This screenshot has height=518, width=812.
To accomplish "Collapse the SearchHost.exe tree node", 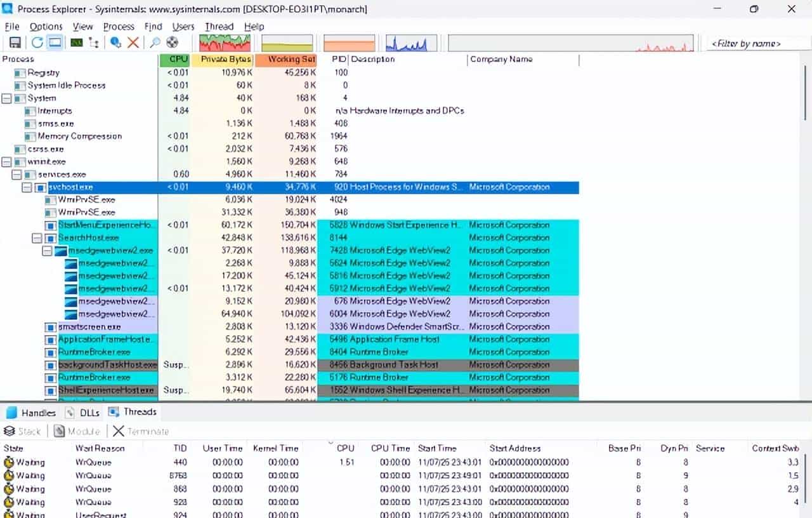I will click(x=37, y=238).
